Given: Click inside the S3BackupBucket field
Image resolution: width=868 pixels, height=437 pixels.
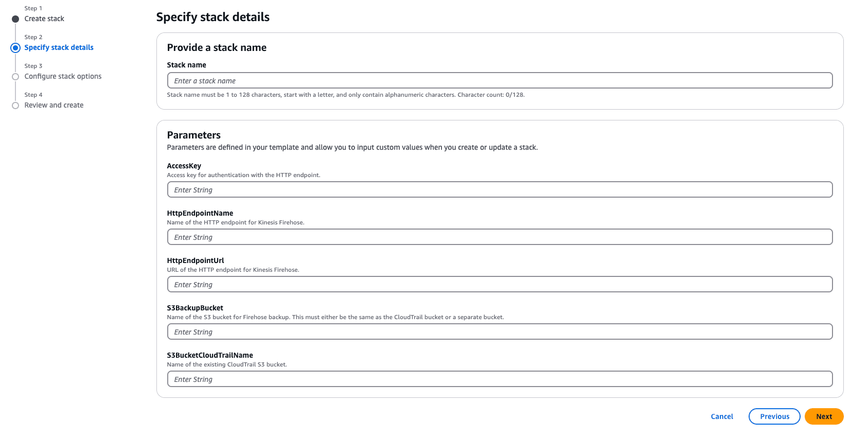Looking at the screenshot, I should tap(500, 331).
